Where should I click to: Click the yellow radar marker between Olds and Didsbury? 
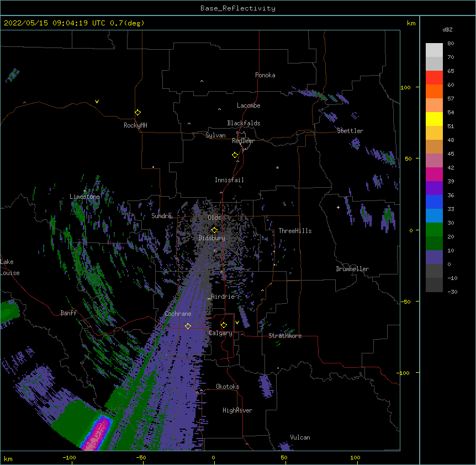coord(214,230)
